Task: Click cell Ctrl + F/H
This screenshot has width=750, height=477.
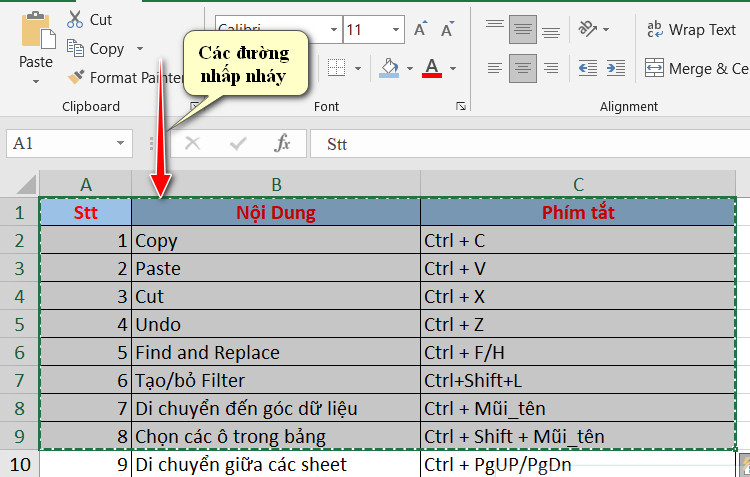Action: pyautogui.click(x=578, y=352)
